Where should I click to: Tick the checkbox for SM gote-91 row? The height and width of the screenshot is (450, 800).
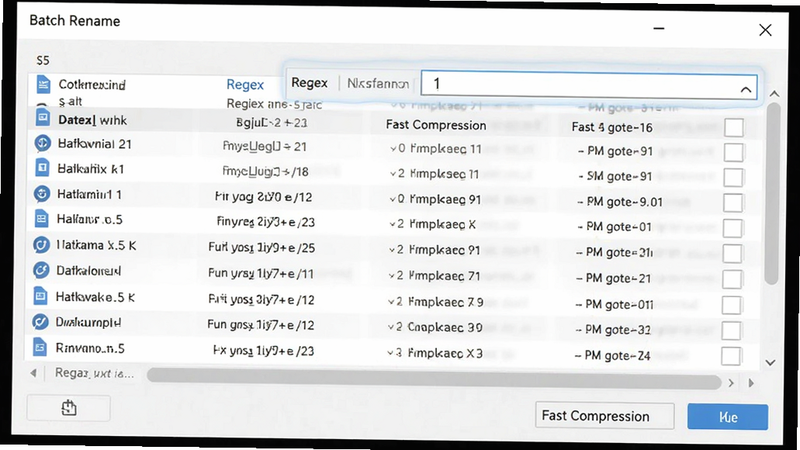tap(733, 178)
